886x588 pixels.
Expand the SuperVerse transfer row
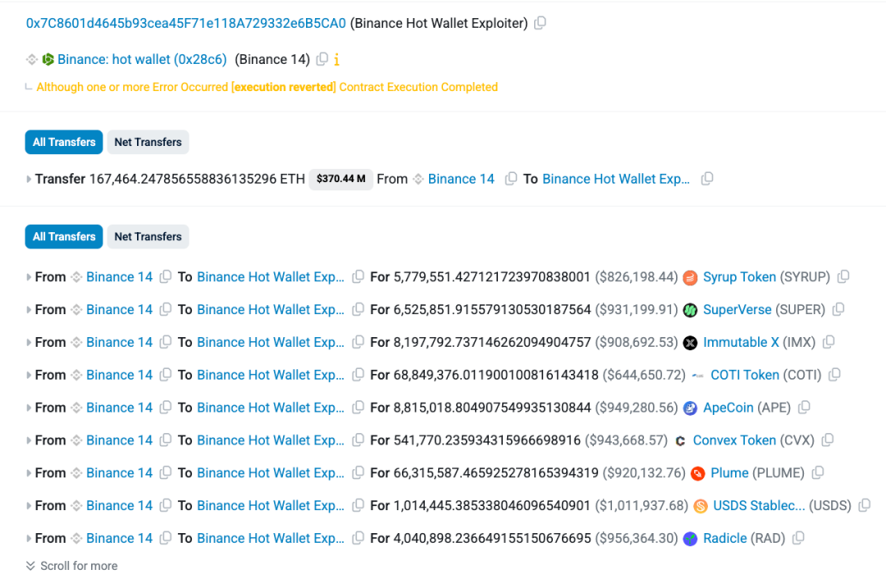(x=28, y=310)
